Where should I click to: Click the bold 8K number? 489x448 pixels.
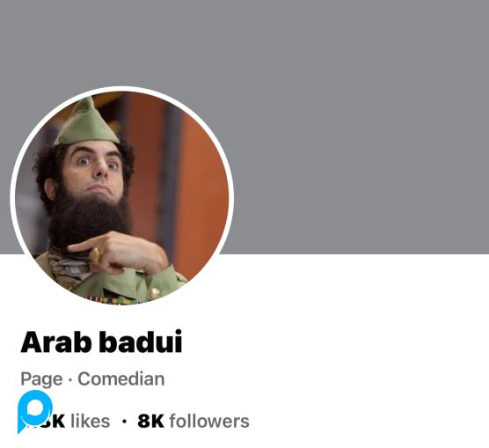150,421
